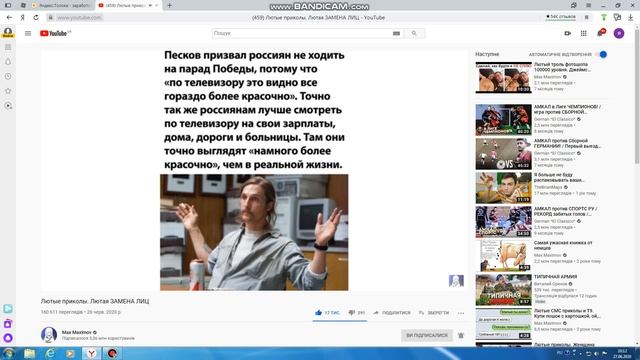Open the browser downloads arrow
Viewport: 640px width, 360px height.
tap(631, 17)
